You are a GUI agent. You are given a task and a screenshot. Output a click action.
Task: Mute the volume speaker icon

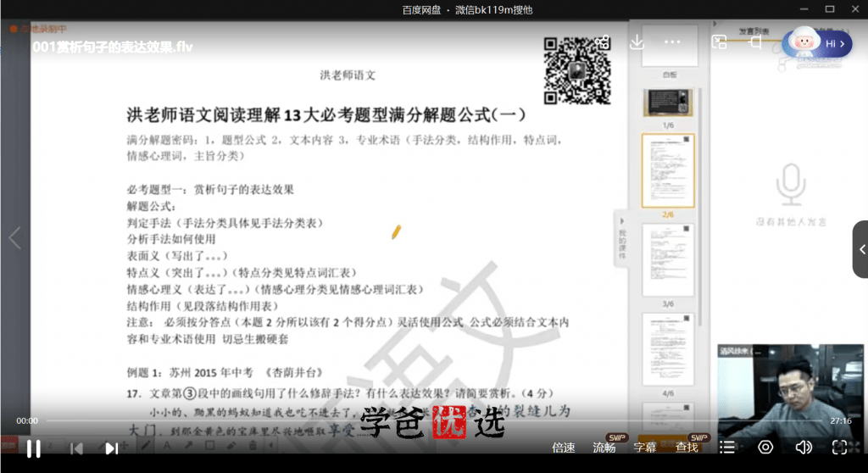point(804,448)
